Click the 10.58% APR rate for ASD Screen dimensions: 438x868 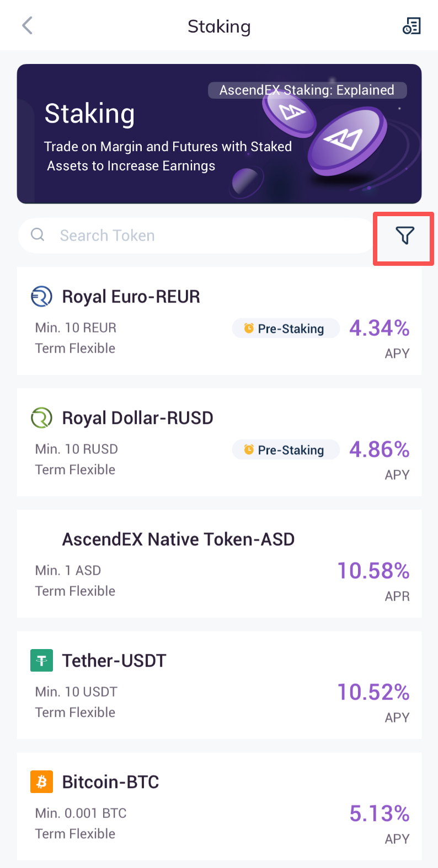click(373, 571)
